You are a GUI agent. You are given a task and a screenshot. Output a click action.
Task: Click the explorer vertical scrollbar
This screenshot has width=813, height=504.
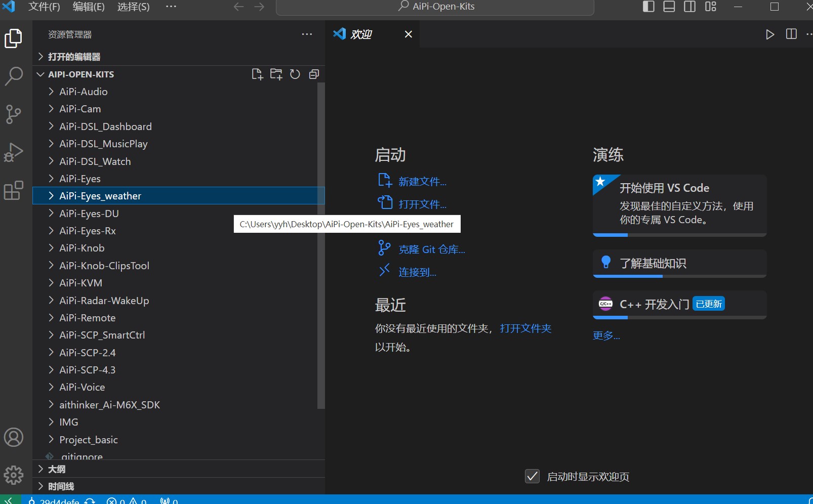[x=320, y=245]
